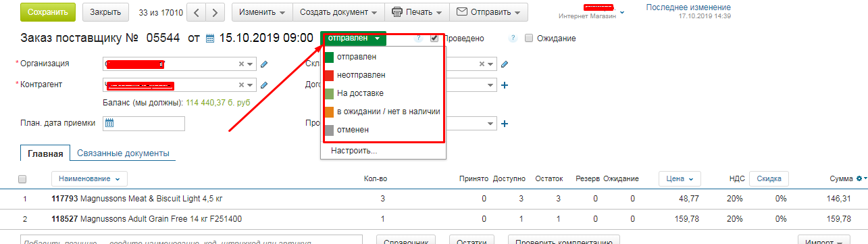The height and width of the screenshot is (244, 868).
Task: Expand the Контрагент dropdown arrow
Action: [x=251, y=86]
